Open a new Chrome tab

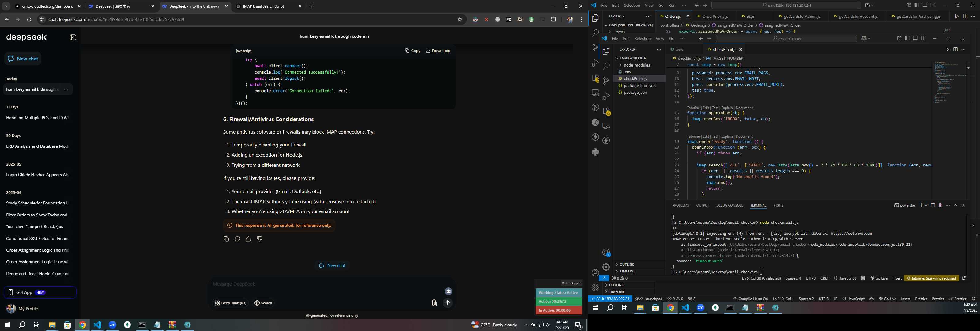311,6
